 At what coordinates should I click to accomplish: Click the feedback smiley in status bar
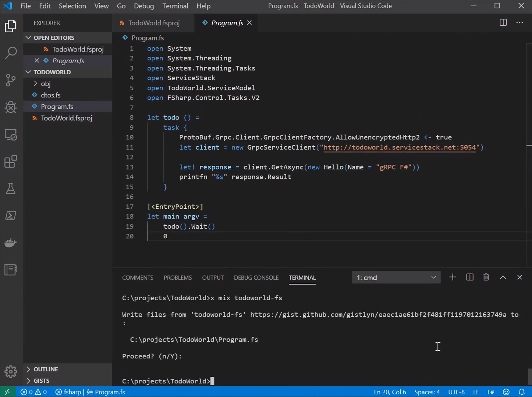coord(506,392)
